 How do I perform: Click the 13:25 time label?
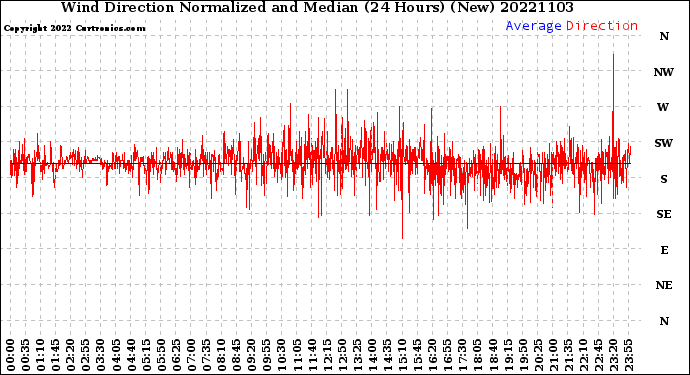pyautogui.click(x=357, y=355)
